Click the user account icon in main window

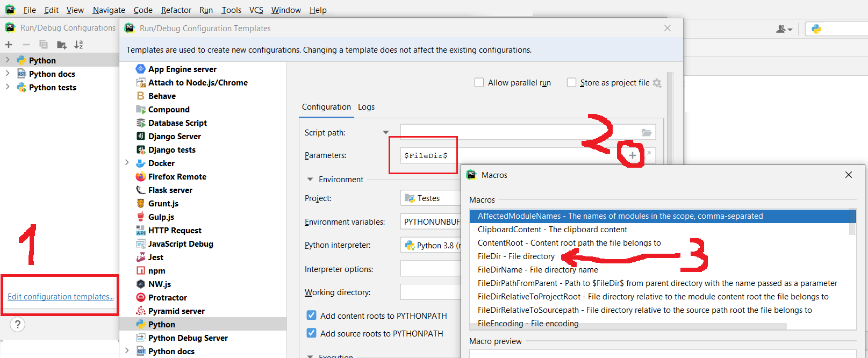[784, 29]
